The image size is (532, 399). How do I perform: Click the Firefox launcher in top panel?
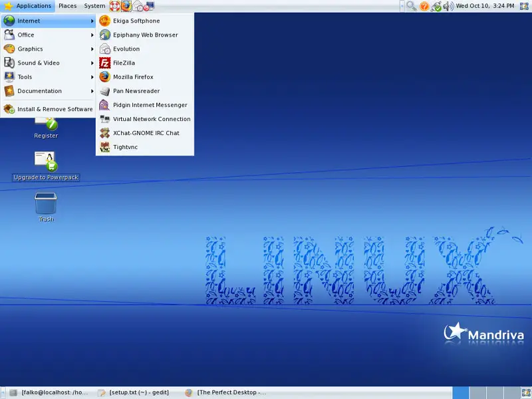(126, 6)
